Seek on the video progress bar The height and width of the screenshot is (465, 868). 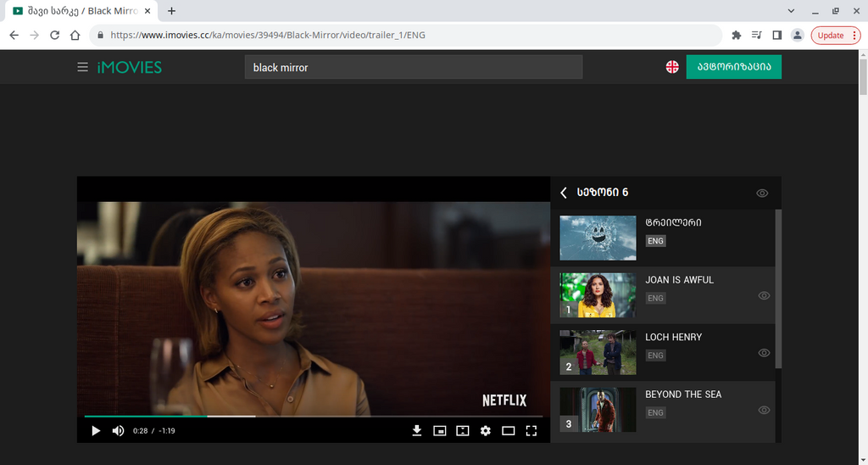click(x=314, y=416)
